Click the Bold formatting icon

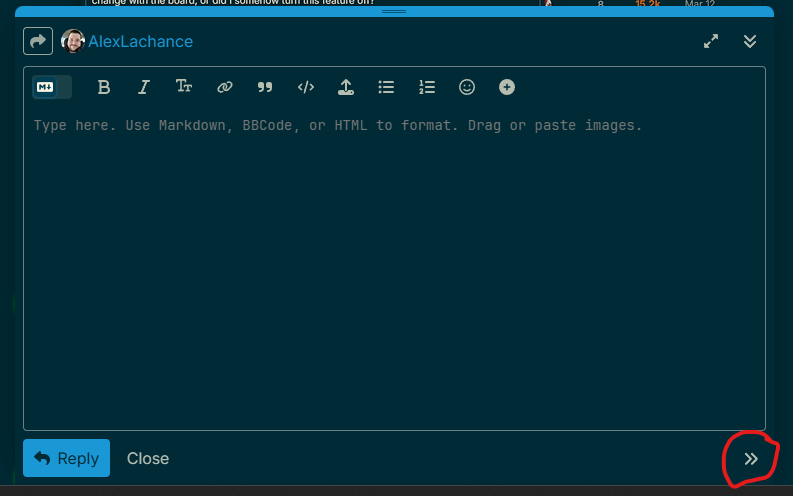[x=104, y=87]
